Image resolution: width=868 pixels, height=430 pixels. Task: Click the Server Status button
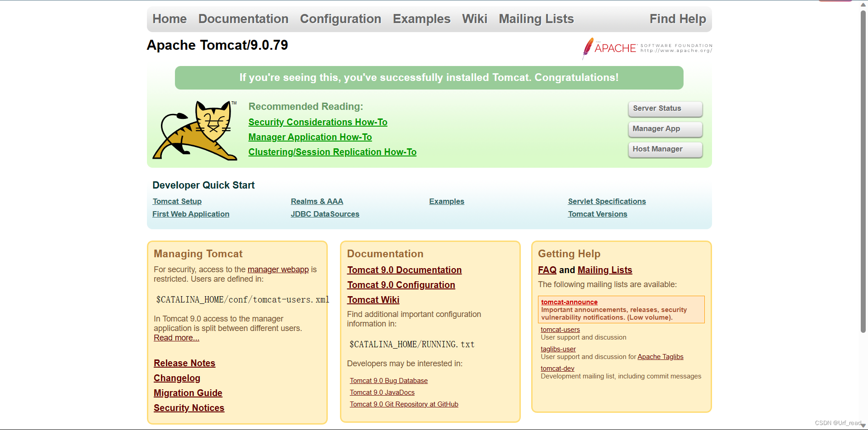(x=665, y=109)
